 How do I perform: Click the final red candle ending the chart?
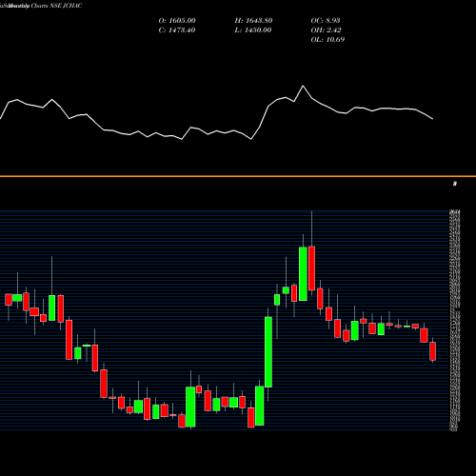coord(433,351)
